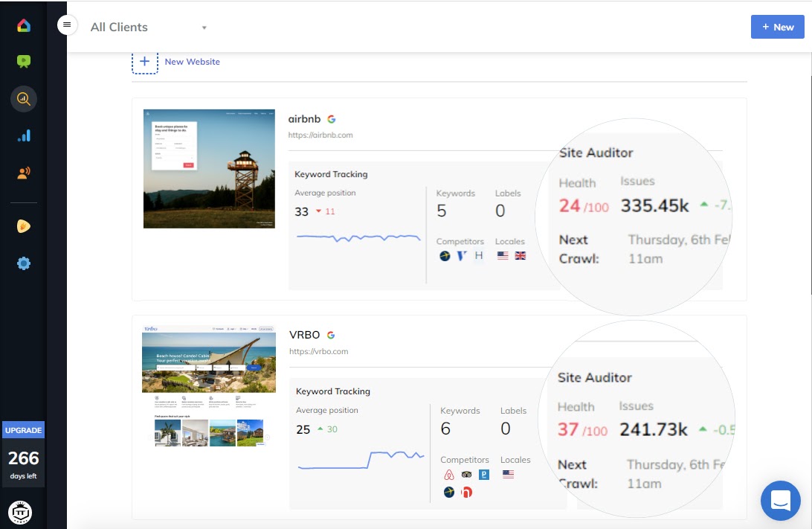Click the UPGRADE button in sidebar
The height and width of the screenshot is (529, 812).
pyautogui.click(x=23, y=430)
